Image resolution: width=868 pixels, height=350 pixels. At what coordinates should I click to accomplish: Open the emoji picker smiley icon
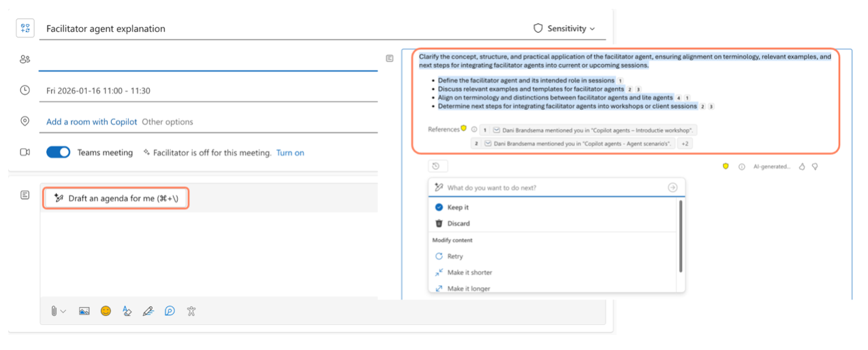[106, 310]
